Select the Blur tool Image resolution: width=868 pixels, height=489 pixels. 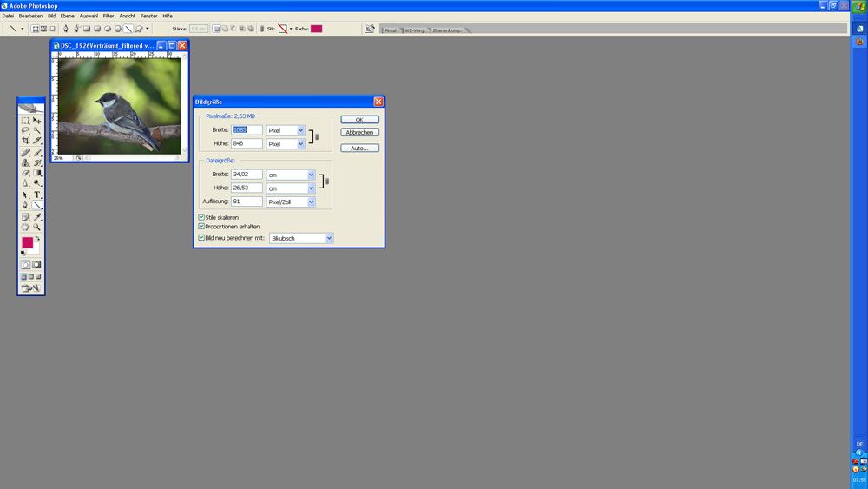tap(25, 183)
